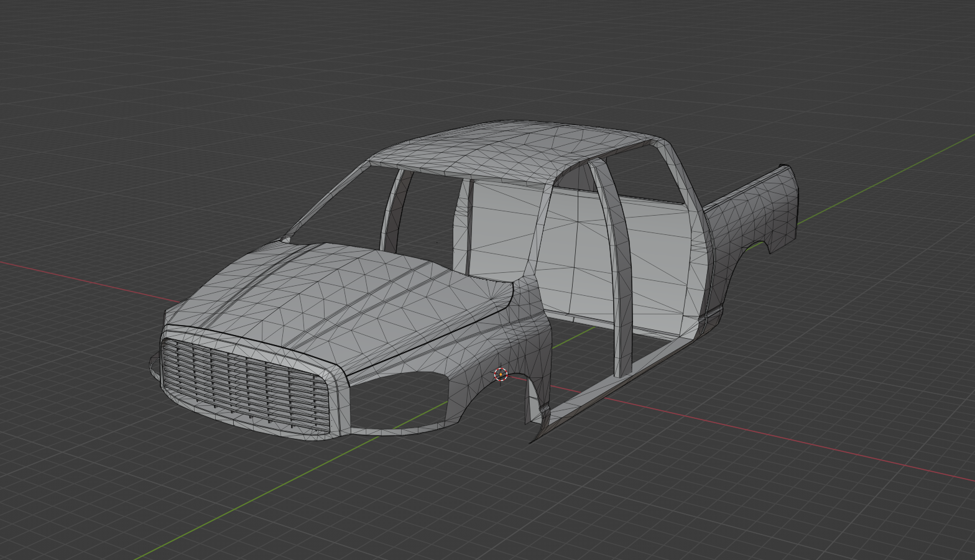The height and width of the screenshot is (560, 975).
Task: Click the center door pillar of the car
Action: pyautogui.click(x=617, y=267)
